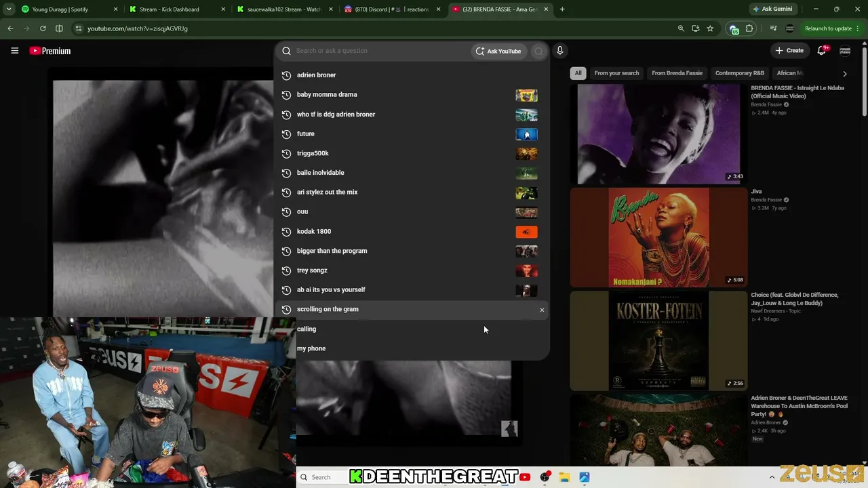The height and width of the screenshot is (488, 868).
Task: Open the Jiva Nomakanjani thumbnail
Action: (658, 238)
